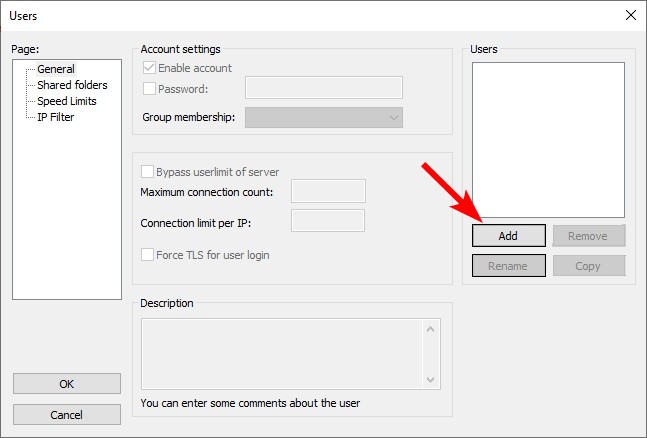Click the Maximum connection count field
The height and width of the screenshot is (438, 647).
coord(328,191)
